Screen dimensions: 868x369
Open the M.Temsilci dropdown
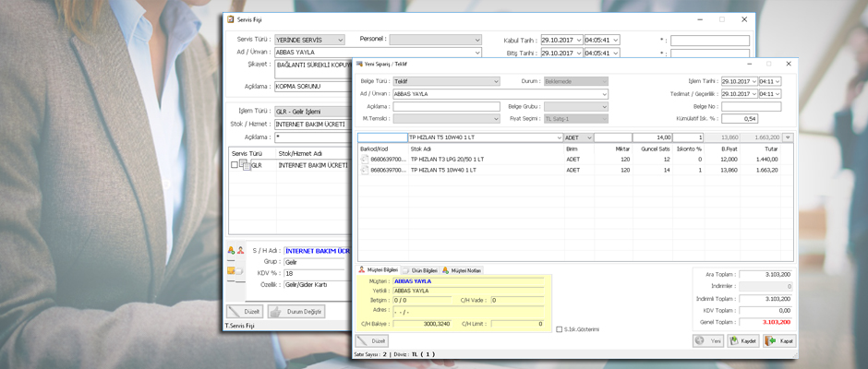(496, 118)
